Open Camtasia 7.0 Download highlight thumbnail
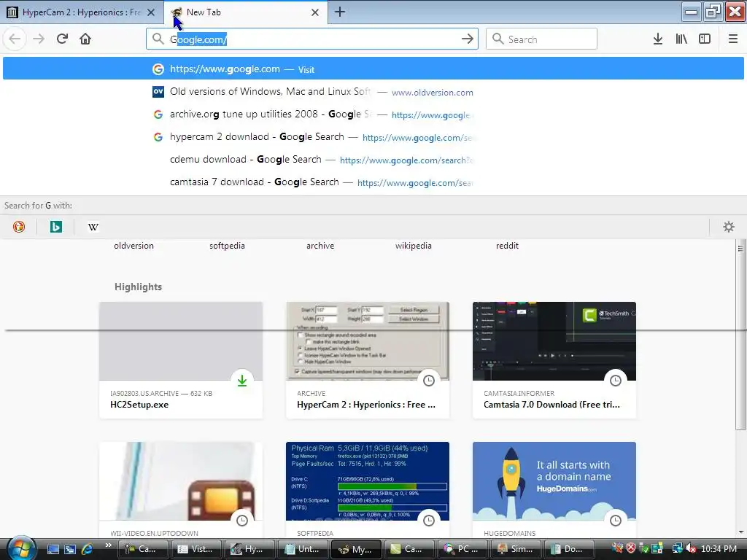Viewport: 747px width, 560px height. [554, 341]
